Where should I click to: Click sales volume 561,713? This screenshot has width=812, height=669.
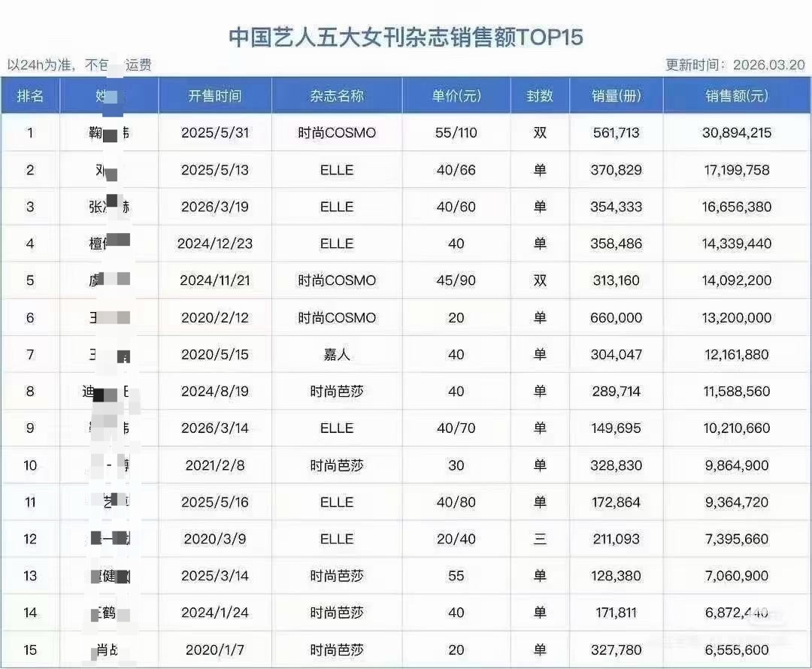[617, 133]
